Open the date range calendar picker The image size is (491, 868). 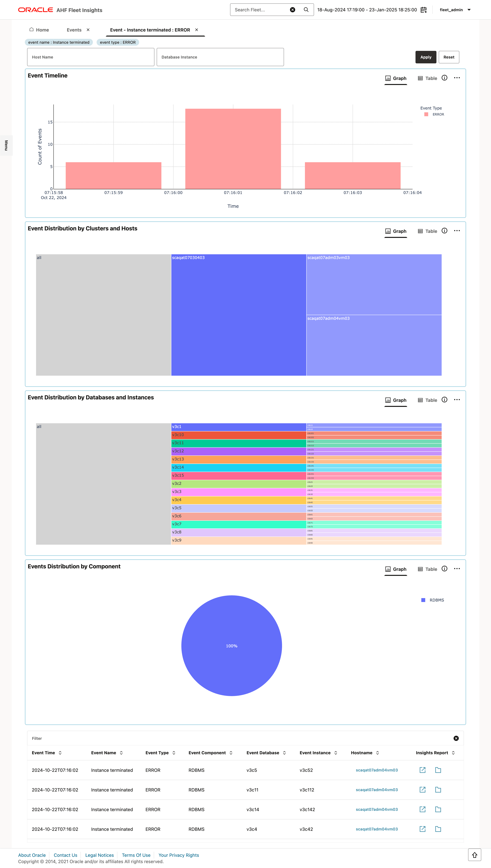point(424,10)
